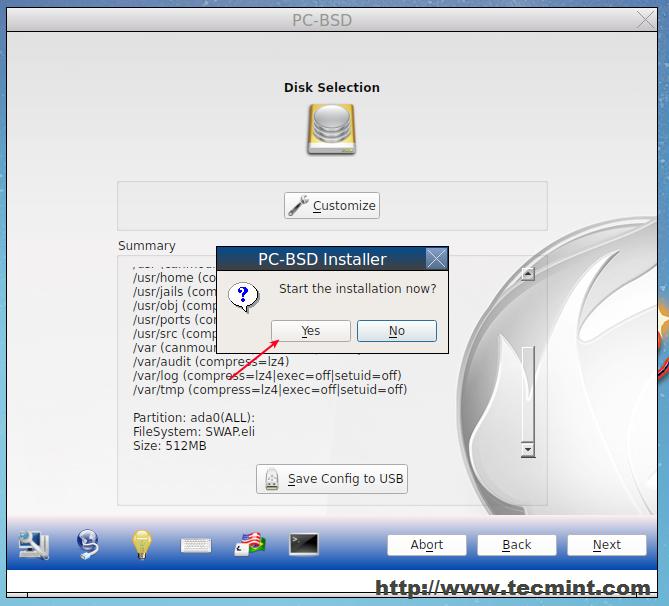Screen dimensions: 669x606
Task: Select the line 'Size: 512MB'
Action: tap(170, 446)
